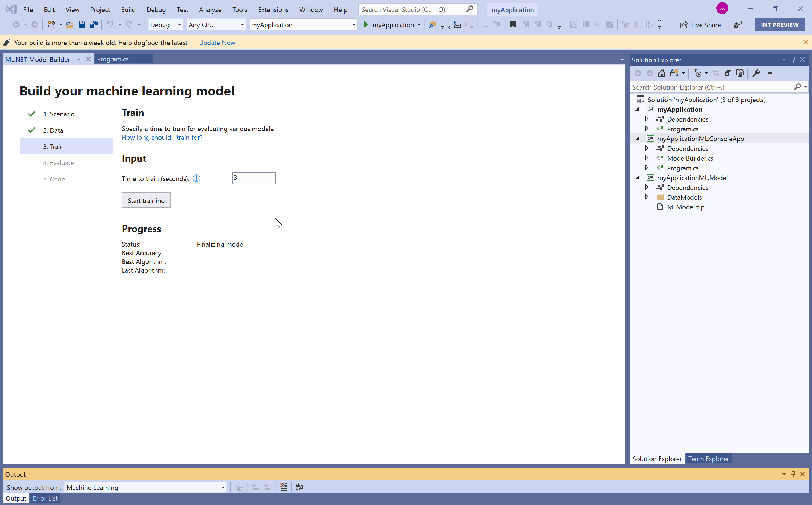812x505 pixels.
Task: Collapse the myApplication project node
Action: point(637,109)
